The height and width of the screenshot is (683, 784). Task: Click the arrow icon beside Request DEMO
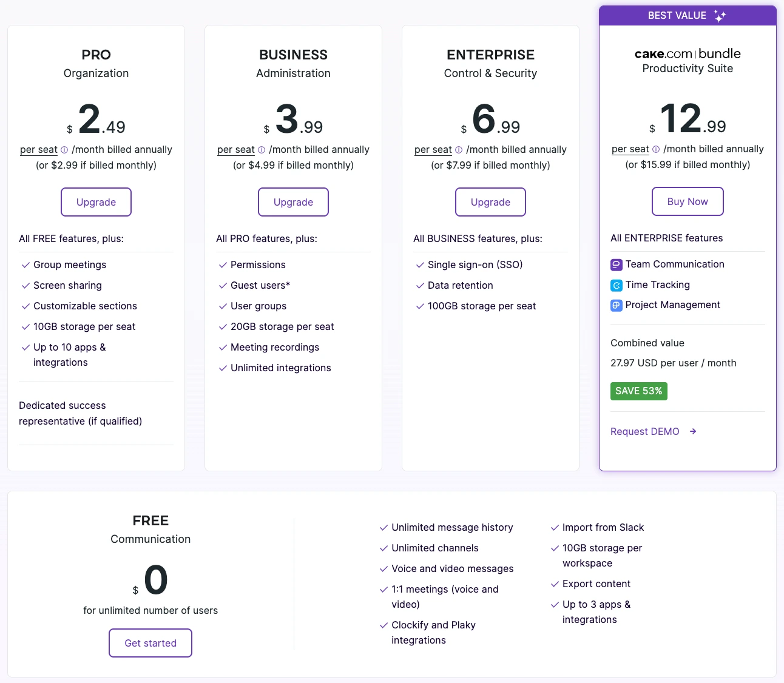coord(692,431)
